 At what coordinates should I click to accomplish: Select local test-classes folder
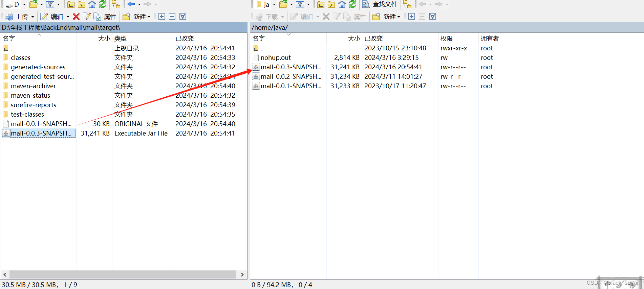27,114
